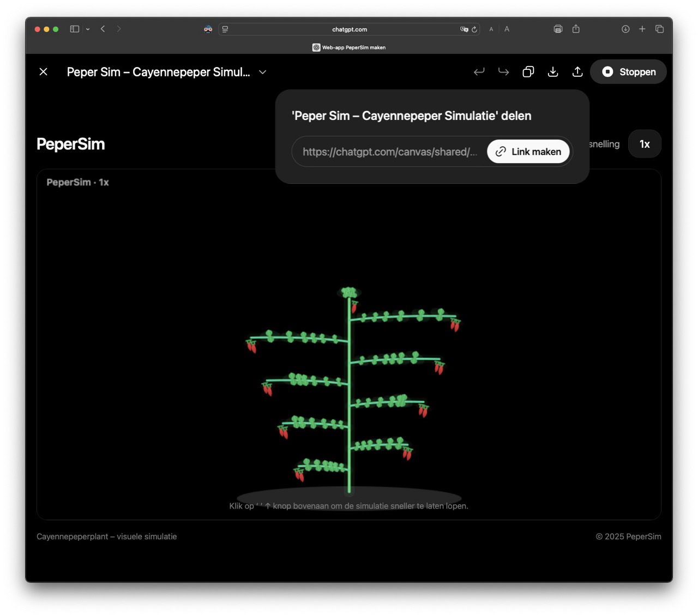Viewport: 698px width, 616px height.
Task: Click the undo arrow in canvas toolbar
Action: [x=479, y=72]
